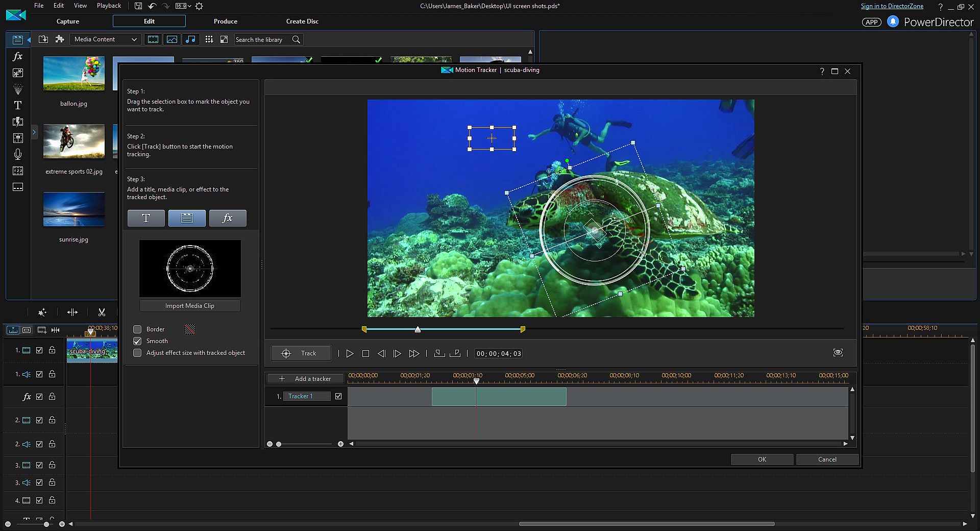
Task: Click Add a tracker button
Action: pyautogui.click(x=306, y=379)
